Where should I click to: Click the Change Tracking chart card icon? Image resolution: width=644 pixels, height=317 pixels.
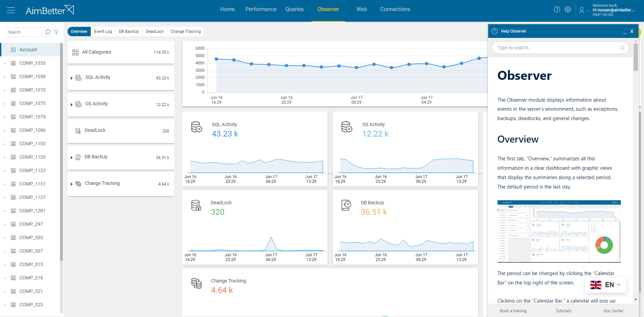pos(197,283)
